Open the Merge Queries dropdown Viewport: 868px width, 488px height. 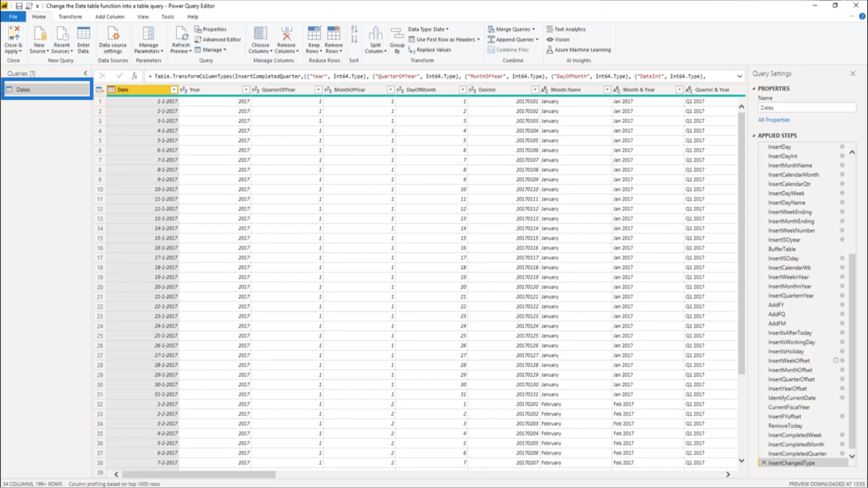(512, 29)
